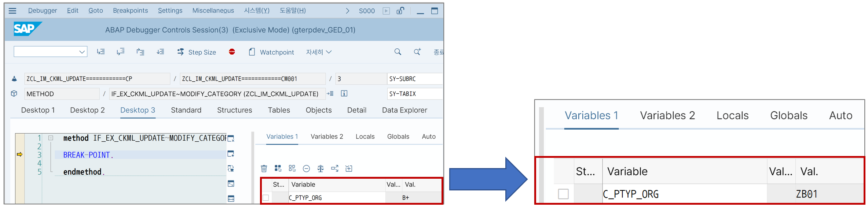Switch to the Desktop 1 tab
The width and height of the screenshot is (868, 208).
point(38,110)
